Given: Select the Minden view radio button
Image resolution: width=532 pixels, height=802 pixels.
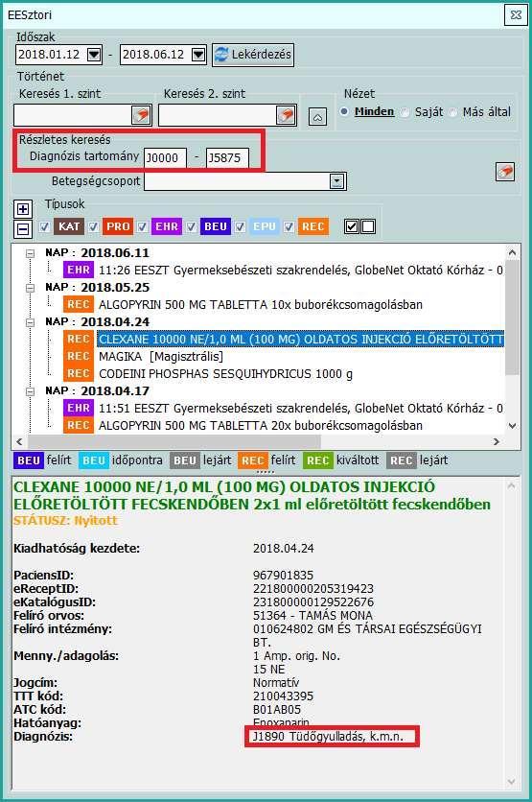Looking at the screenshot, I should click(345, 111).
